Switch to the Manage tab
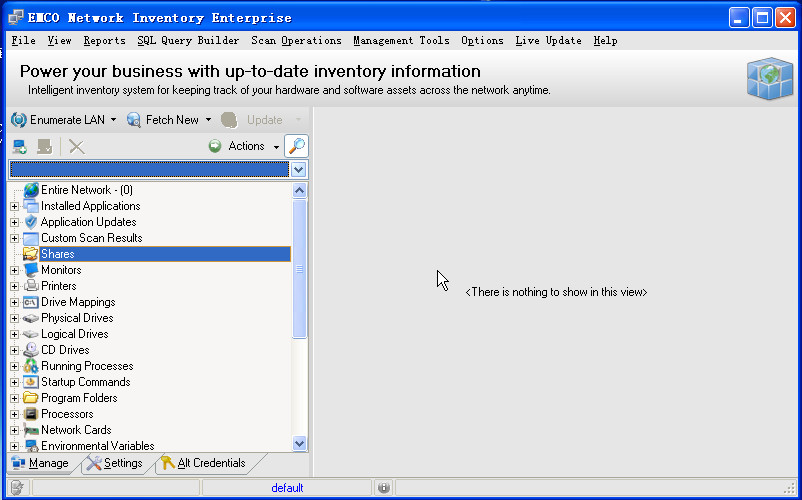Image resolution: width=802 pixels, height=500 pixels. pos(40,463)
